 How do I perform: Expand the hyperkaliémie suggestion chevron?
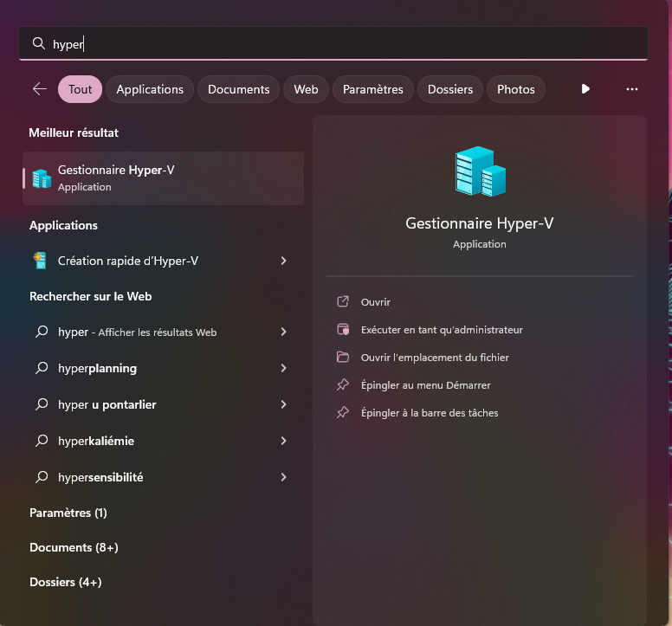(x=283, y=441)
